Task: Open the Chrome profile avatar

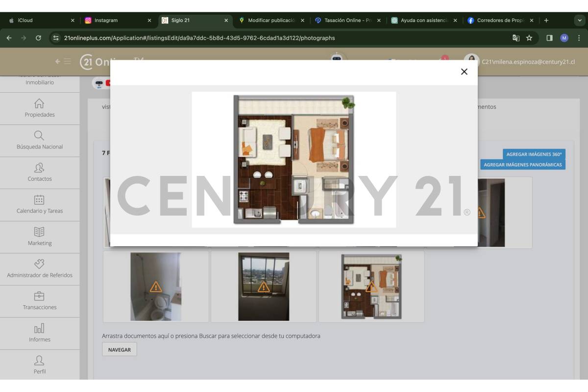Action: click(x=564, y=38)
